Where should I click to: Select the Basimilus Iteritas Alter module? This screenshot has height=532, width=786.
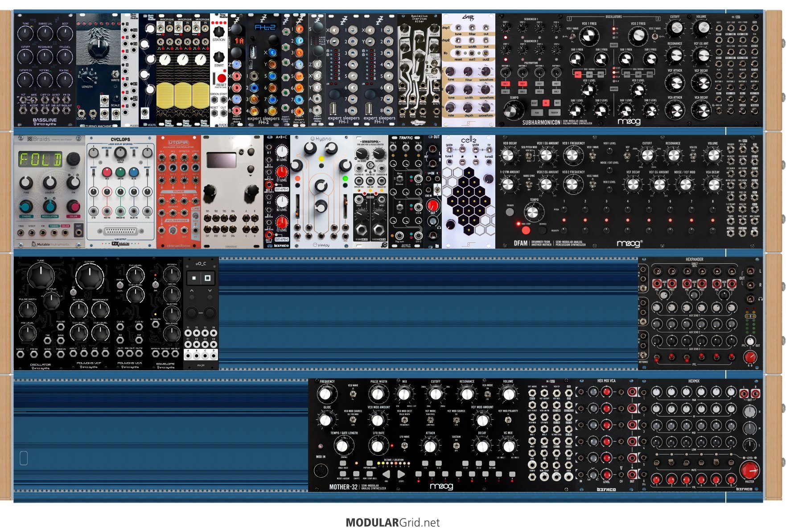(420, 70)
